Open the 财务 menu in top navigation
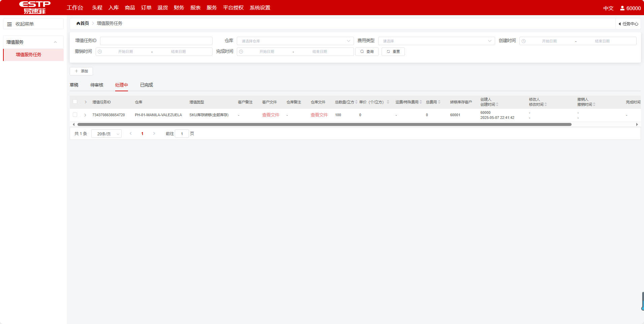The image size is (644, 324). point(179,8)
